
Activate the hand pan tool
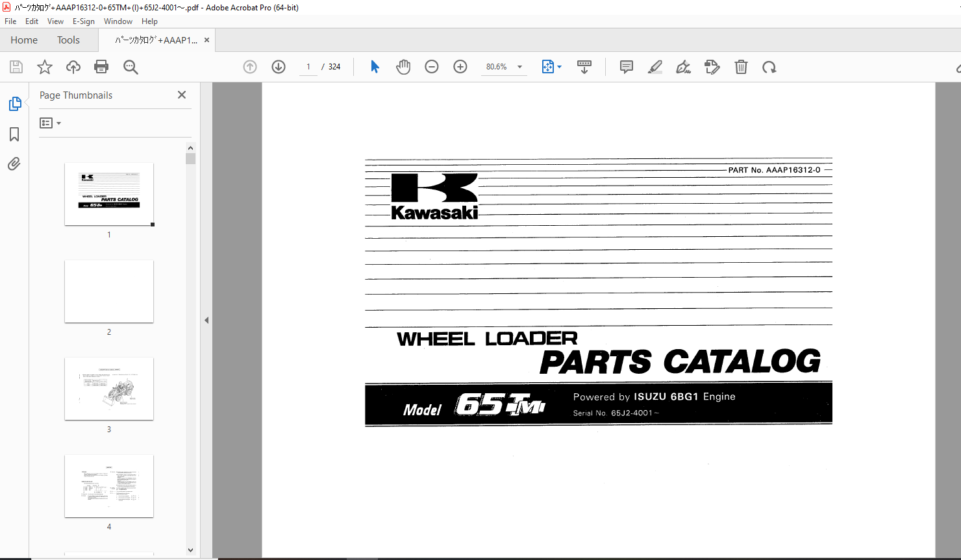coord(403,67)
